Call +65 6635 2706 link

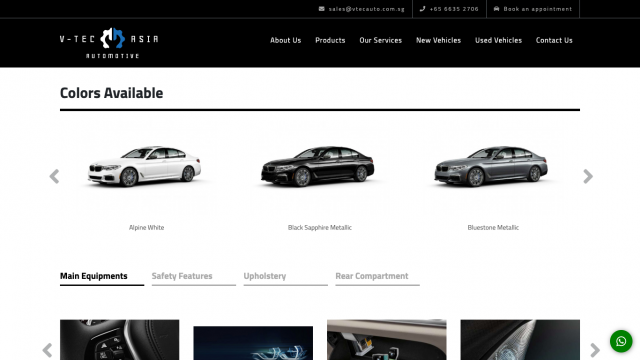tap(454, 9)
